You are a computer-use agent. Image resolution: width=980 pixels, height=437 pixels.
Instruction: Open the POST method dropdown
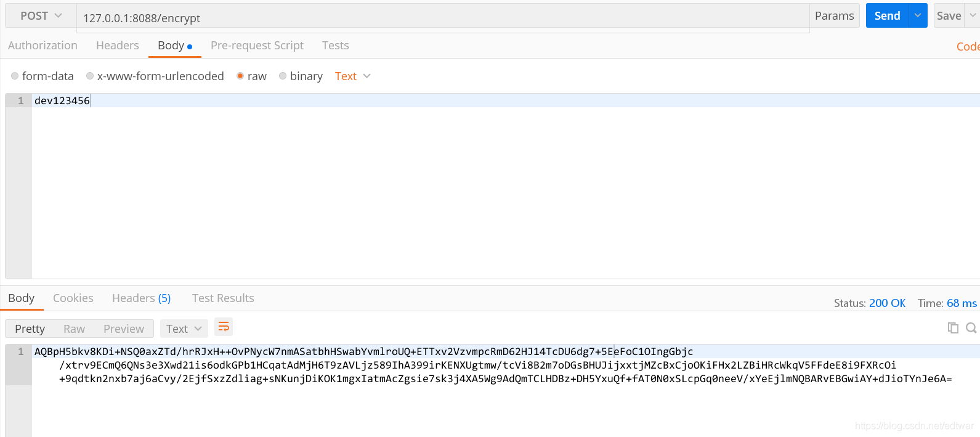point(41,16)
